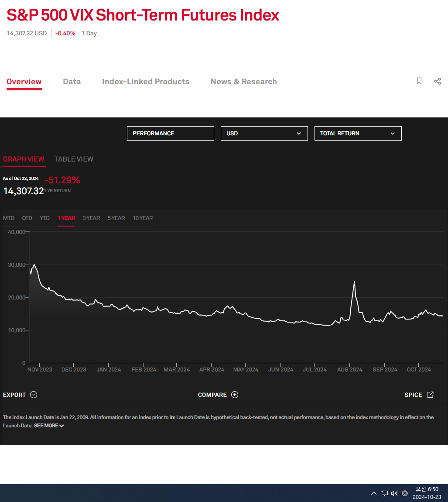
Task: Click the 14,307.32 USD header value
Action: click(x=27, y=33)
